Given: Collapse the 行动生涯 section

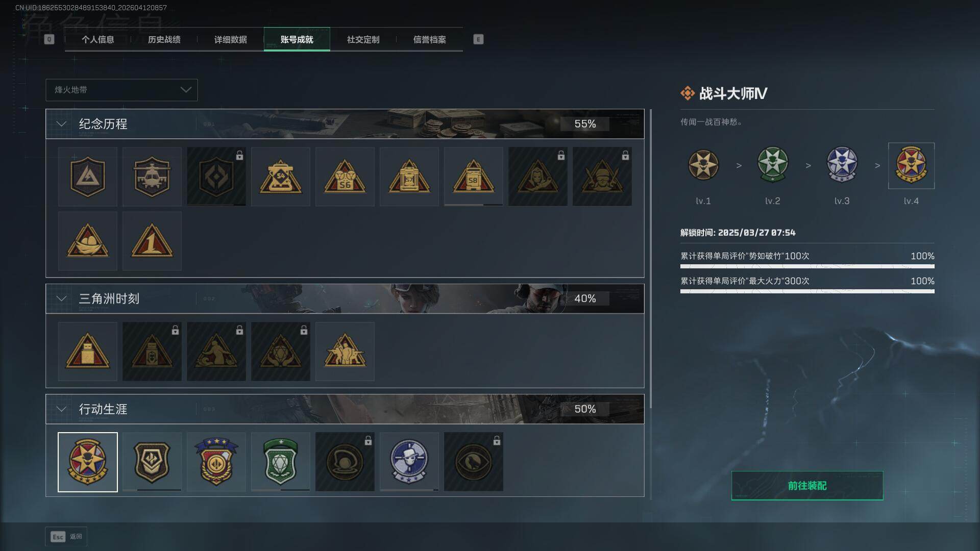Looking at the screenshot, I should click(61, 409).
